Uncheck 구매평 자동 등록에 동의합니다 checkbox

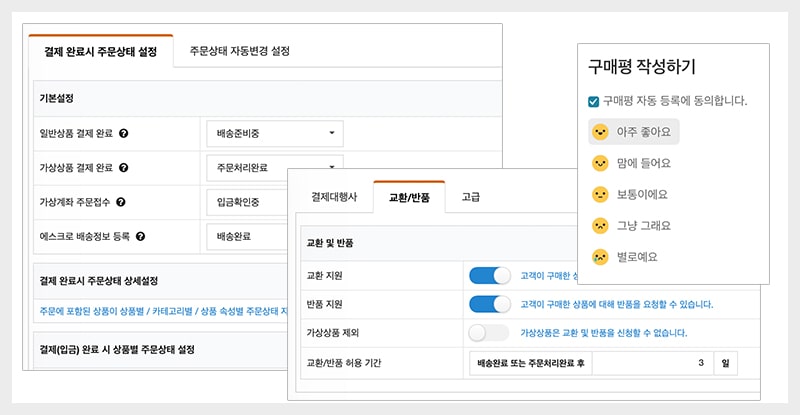tap(594, 101)
